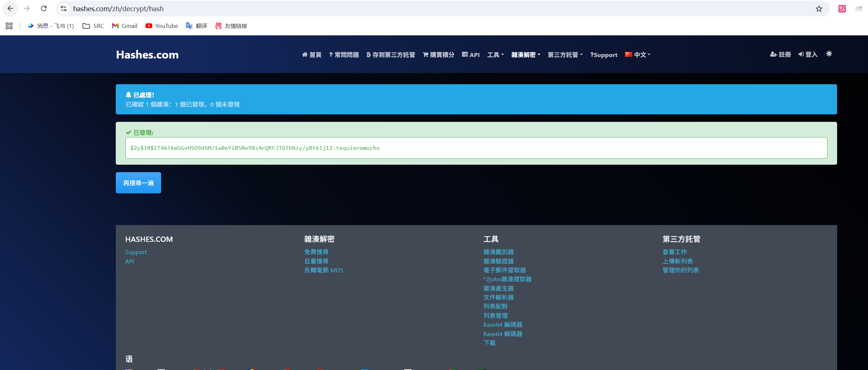The height and width of the screenshot is (370, 868).
Task: Open the 中文 language dropdown
Action: (638, 55)
